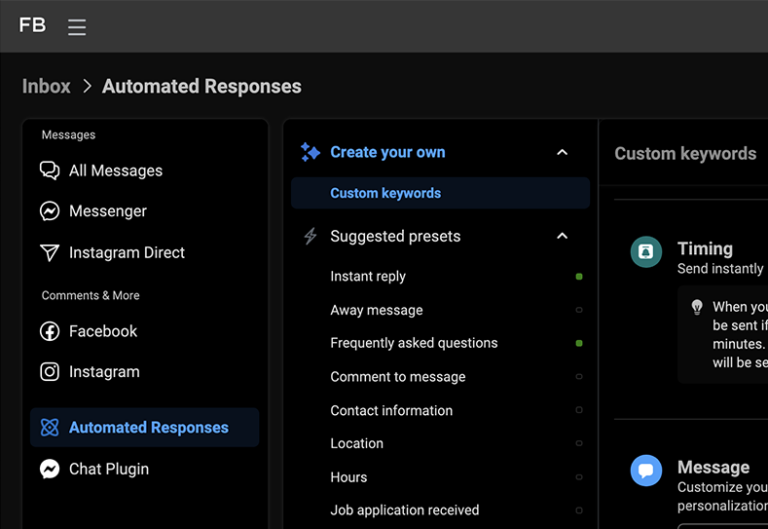Open the hamburger menu icon
Viewport: 768px width, 529px height.
coord(77,27)
